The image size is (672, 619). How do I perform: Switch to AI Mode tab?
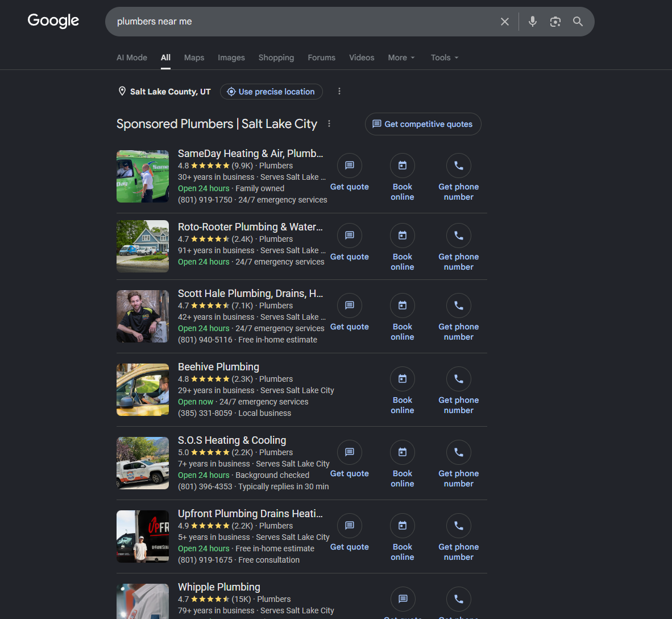click(x=131, y=57)
